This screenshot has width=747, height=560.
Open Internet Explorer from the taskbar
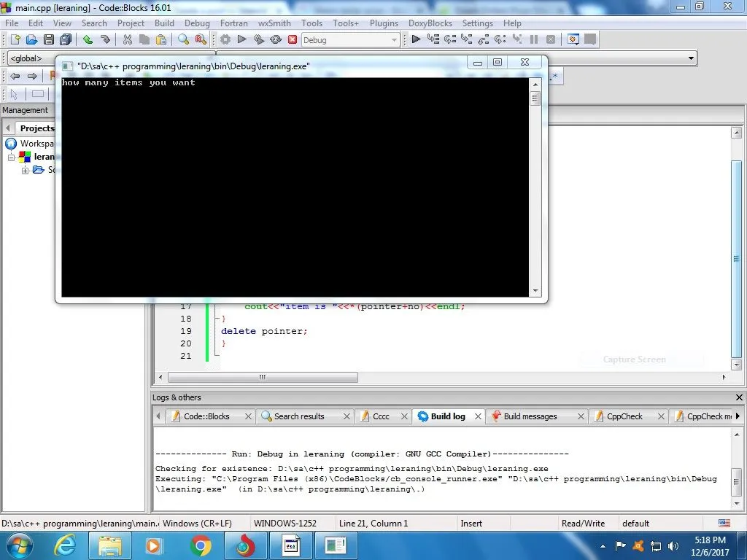65,545
